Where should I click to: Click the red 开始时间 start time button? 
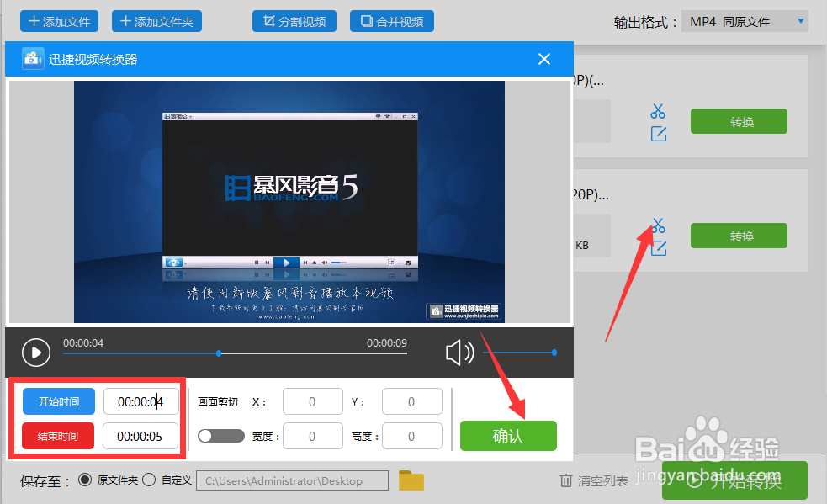pyautogui.click(x=58, y=401)
